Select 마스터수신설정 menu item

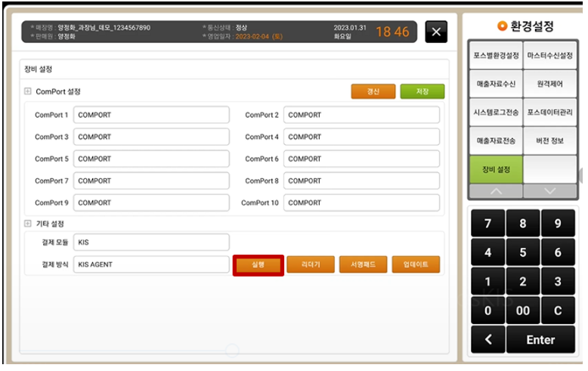pos(549,56)
